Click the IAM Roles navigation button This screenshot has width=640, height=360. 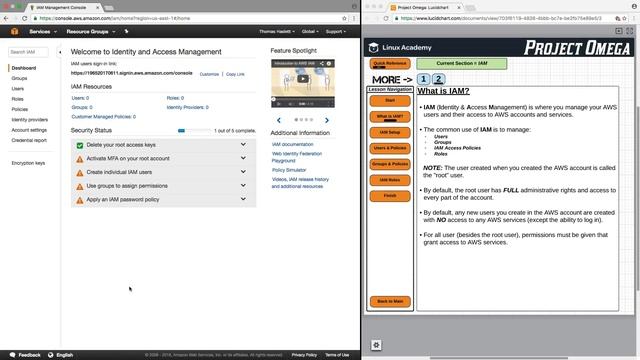click(390, 180)
